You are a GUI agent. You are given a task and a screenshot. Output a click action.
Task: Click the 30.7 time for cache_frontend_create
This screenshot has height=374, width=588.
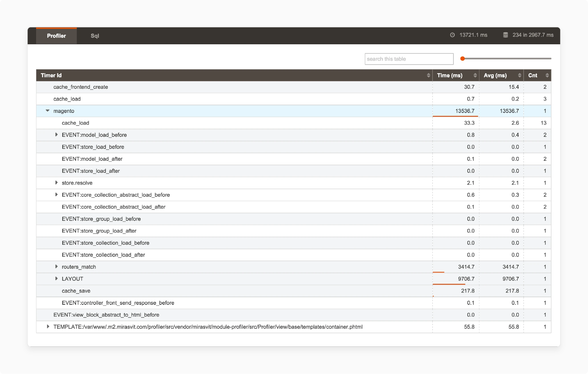pos(469,87)
